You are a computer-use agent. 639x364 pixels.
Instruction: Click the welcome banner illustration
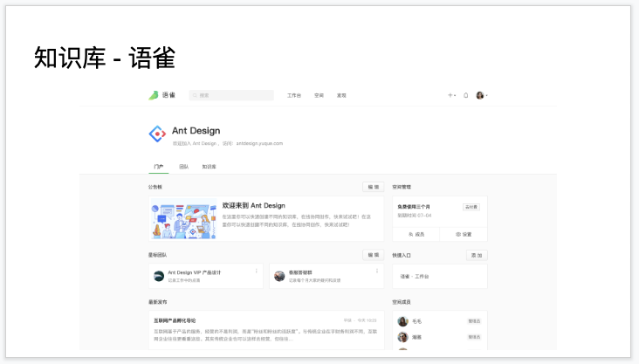(x=183, y=218)
